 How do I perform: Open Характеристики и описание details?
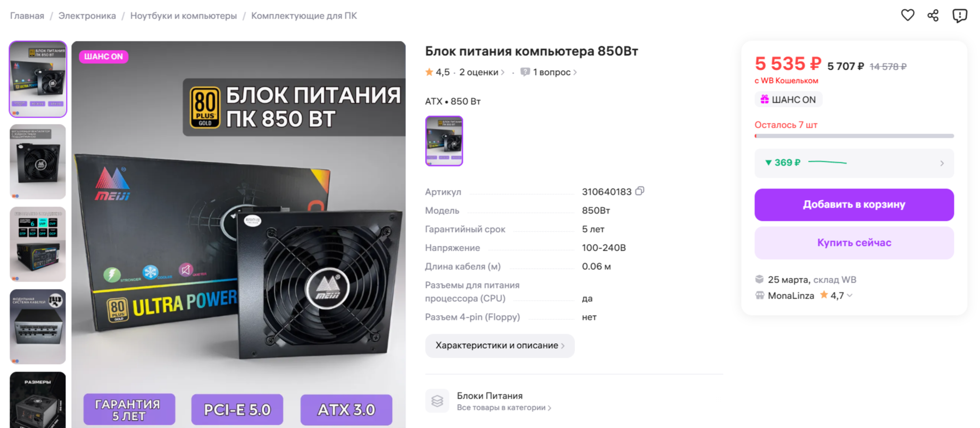click(500, 345)
